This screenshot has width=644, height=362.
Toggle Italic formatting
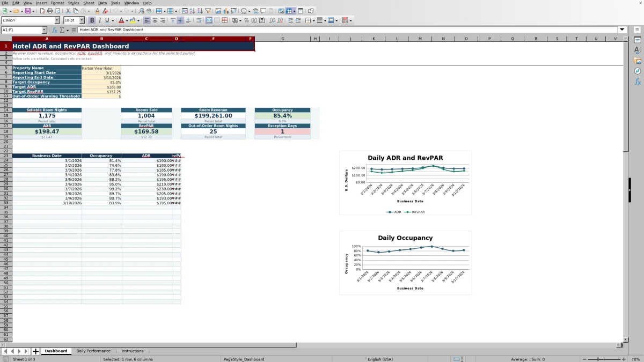pos(100,20)
